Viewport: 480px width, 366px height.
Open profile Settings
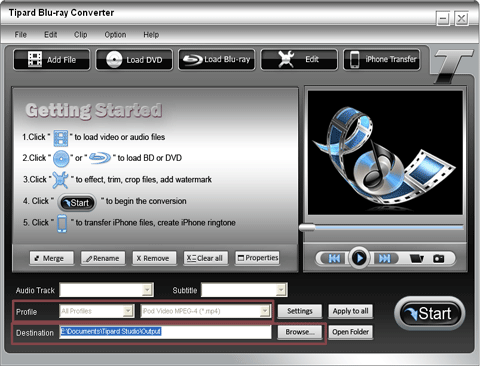click(x=300, y=311)
